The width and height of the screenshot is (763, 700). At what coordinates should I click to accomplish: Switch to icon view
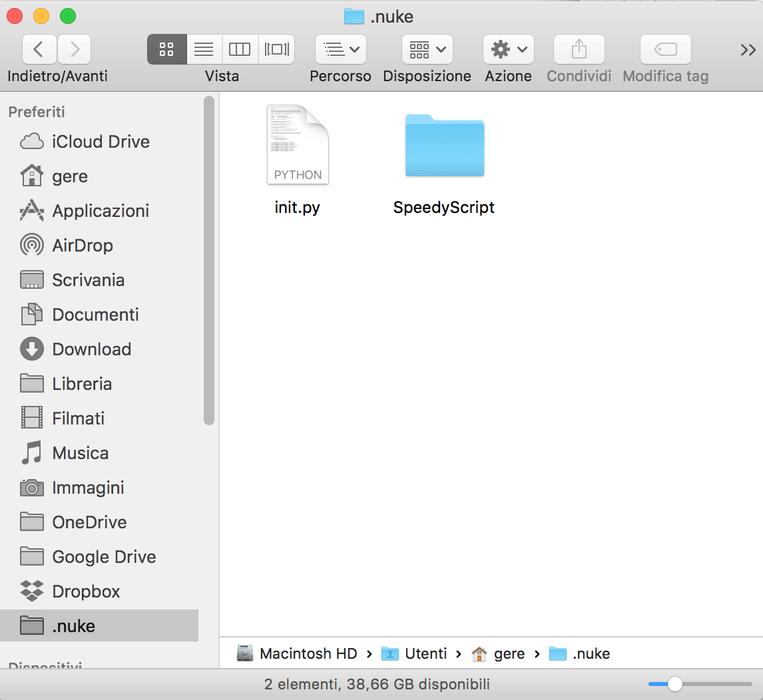tap(167, 49)
